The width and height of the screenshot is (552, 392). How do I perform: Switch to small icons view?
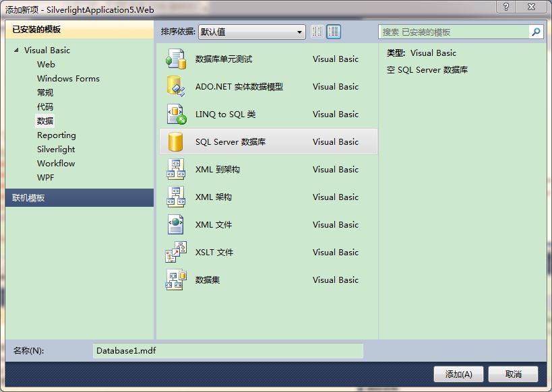pyautogui.click(x=317, y=32)
